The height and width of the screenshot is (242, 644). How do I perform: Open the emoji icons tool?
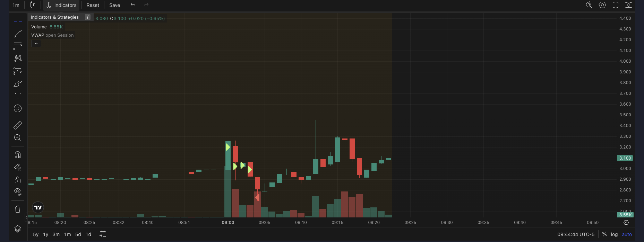click(18, 108)
